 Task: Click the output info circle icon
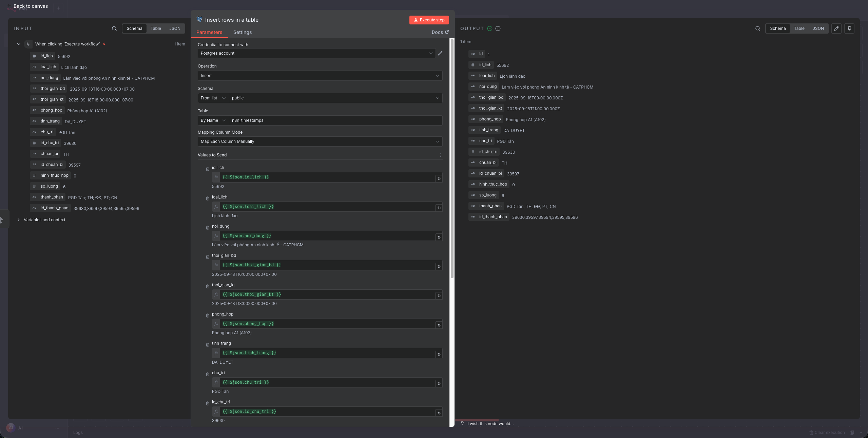point(498,28)
